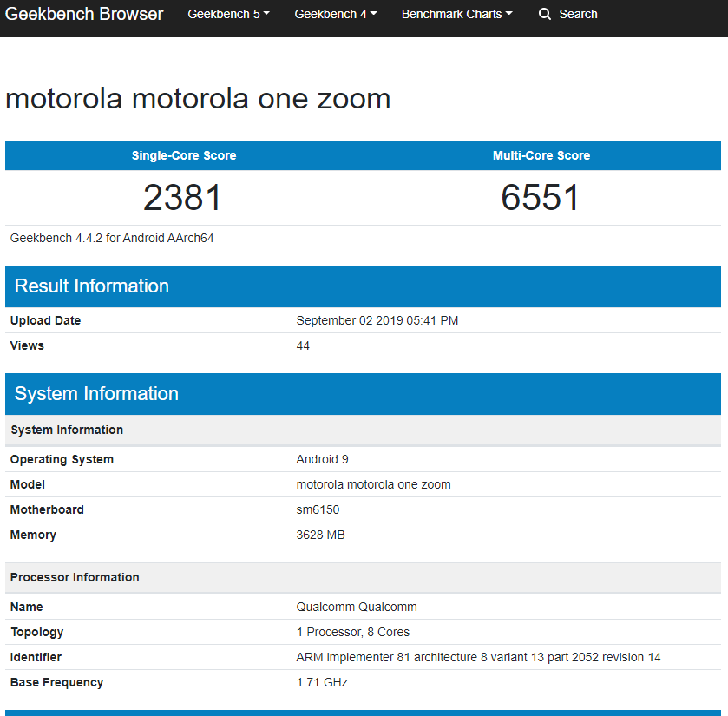Click the blue System Information header
Image resolution: width=728 pixels, height=716 pixels.
coord(363,394)
